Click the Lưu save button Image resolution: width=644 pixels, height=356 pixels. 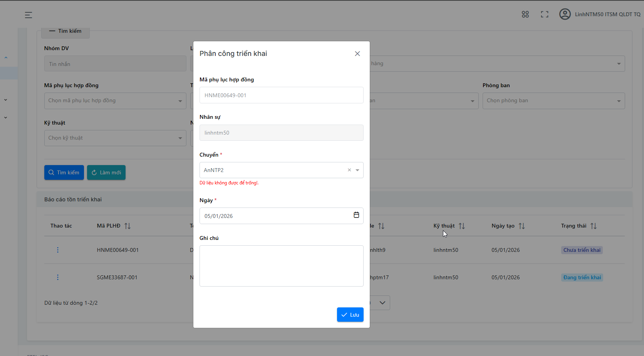pos(350,315)
